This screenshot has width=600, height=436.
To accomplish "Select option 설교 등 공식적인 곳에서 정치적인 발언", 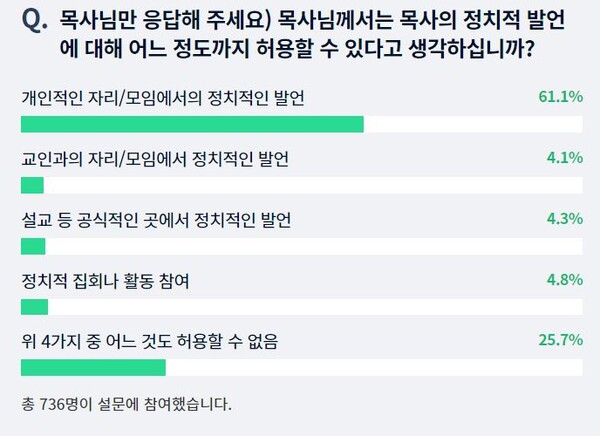I will 156,220.
